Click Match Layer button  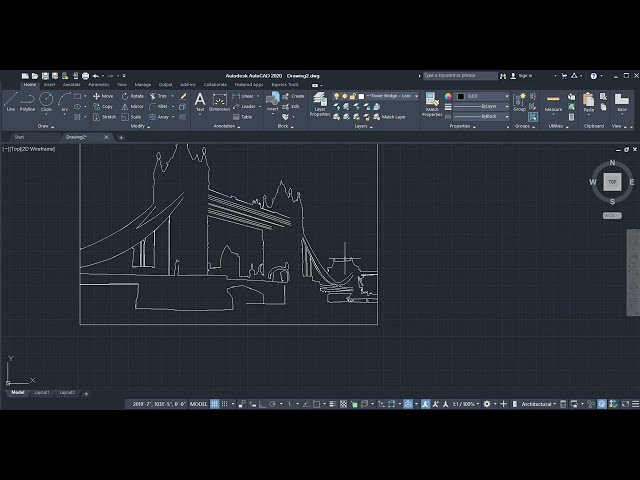[x=389, y=117]
